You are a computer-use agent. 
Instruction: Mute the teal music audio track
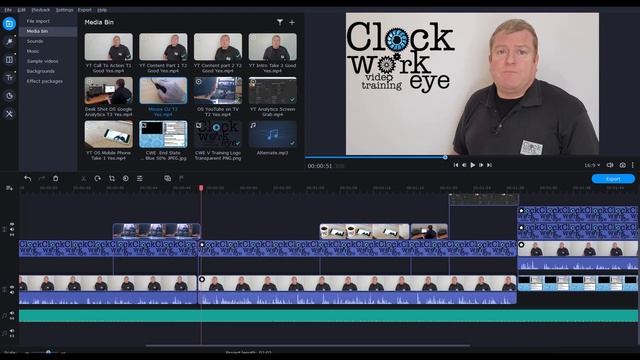(x=12, y=313)
